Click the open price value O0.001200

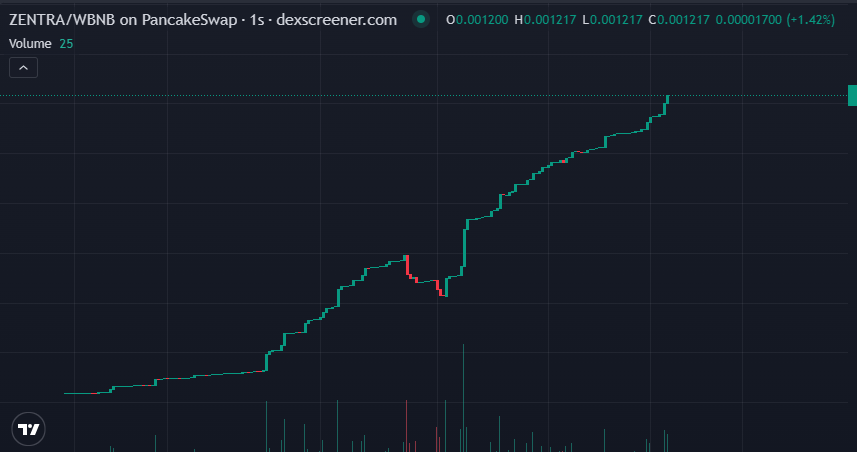477,20
